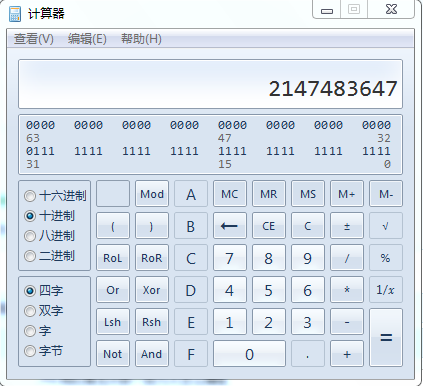423x386 pixels.
Task: Open the 帮助(H) menu
Action: (x=141, y=39)
